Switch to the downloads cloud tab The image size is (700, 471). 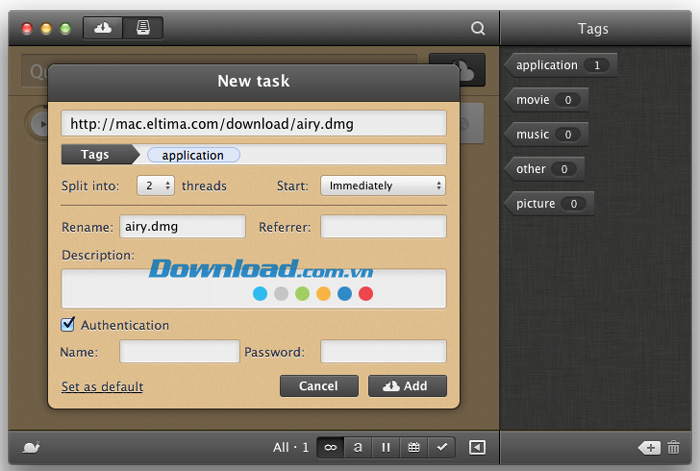click(x=103, y=28)
